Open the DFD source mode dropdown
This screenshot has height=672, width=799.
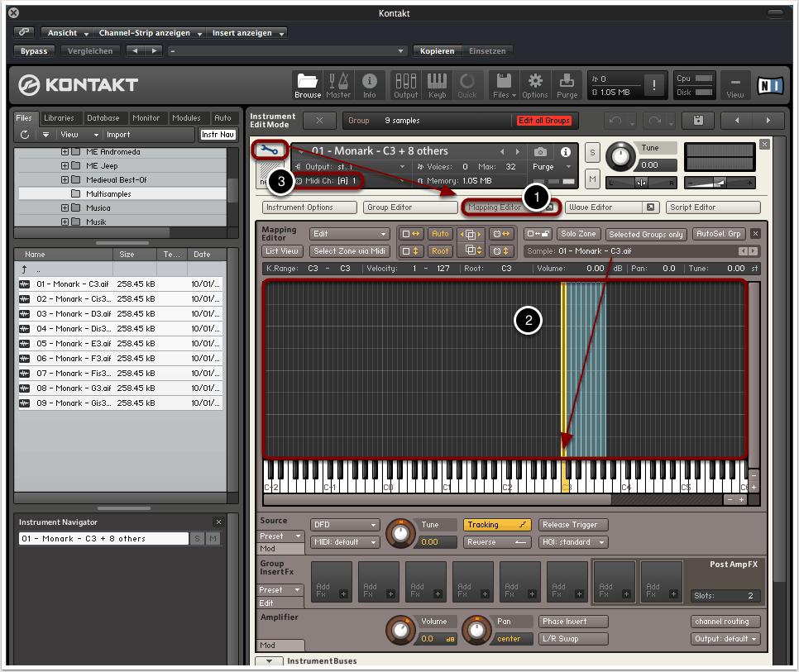345,525
